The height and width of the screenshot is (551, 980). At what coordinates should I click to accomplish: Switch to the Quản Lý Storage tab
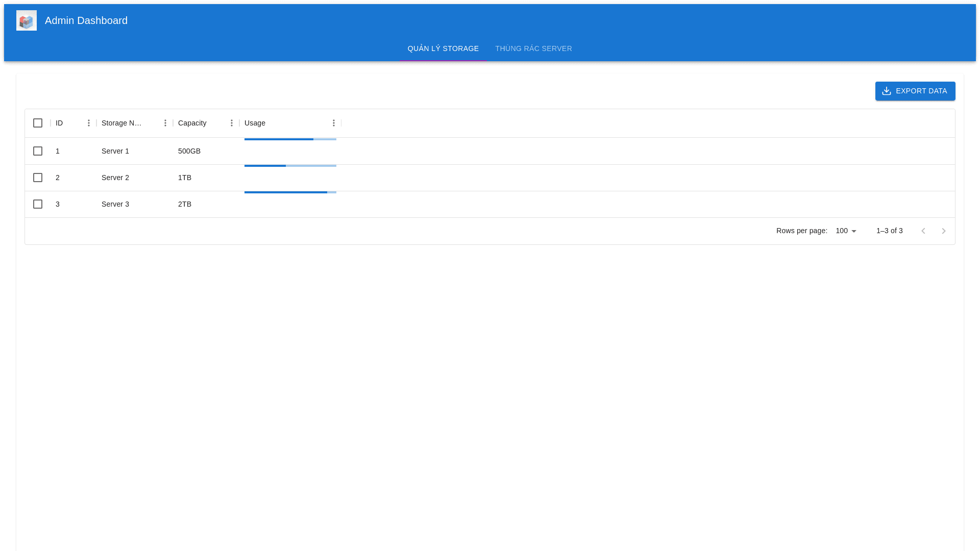[443, 48]
